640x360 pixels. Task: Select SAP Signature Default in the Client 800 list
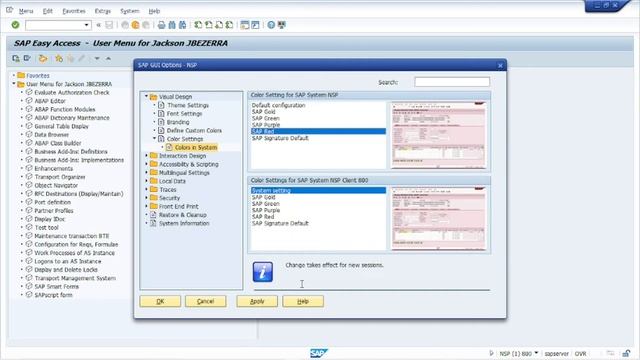280,223
